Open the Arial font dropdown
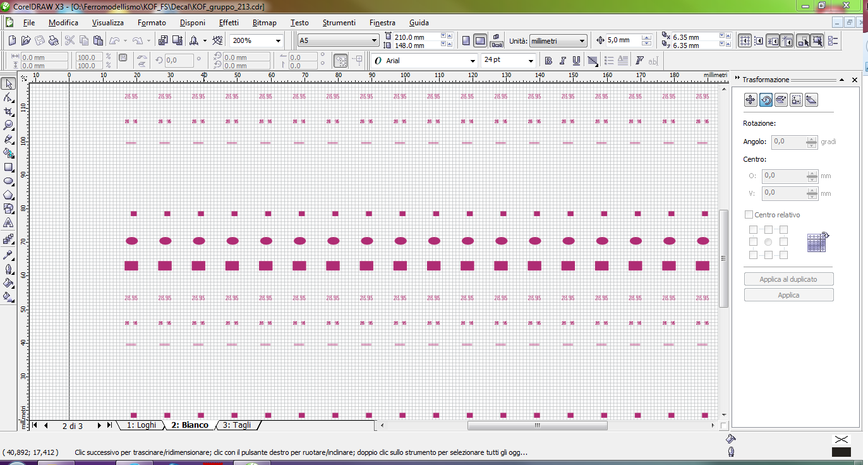The width and height of the screenshot is (868, 465). 473,61
